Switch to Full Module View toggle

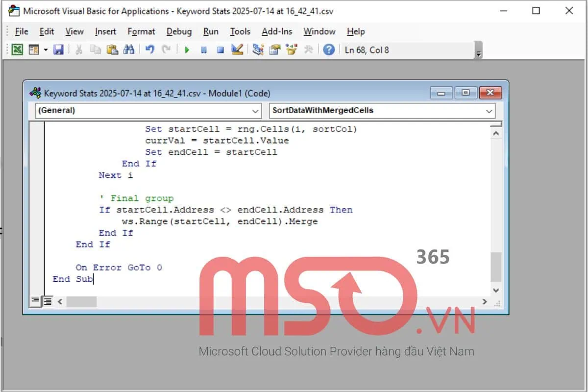pos(48,301)
